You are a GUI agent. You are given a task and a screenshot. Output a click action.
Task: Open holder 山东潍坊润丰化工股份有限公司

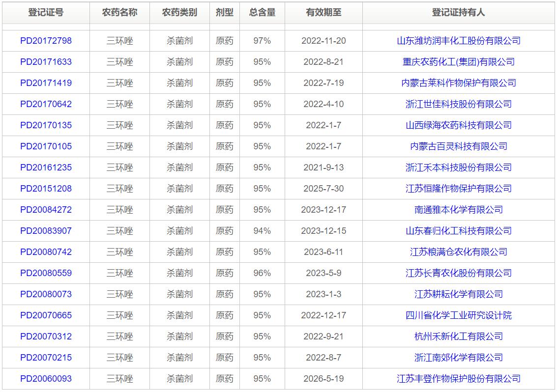coord(458,41)
